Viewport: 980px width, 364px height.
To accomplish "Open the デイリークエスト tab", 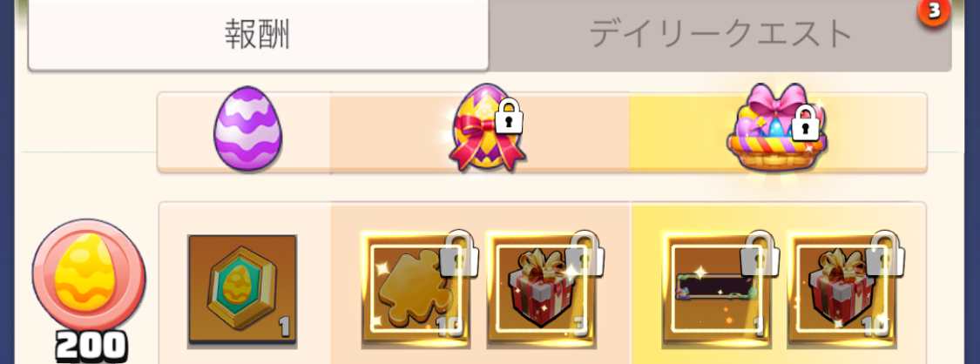I will click(x=720, y=35).
